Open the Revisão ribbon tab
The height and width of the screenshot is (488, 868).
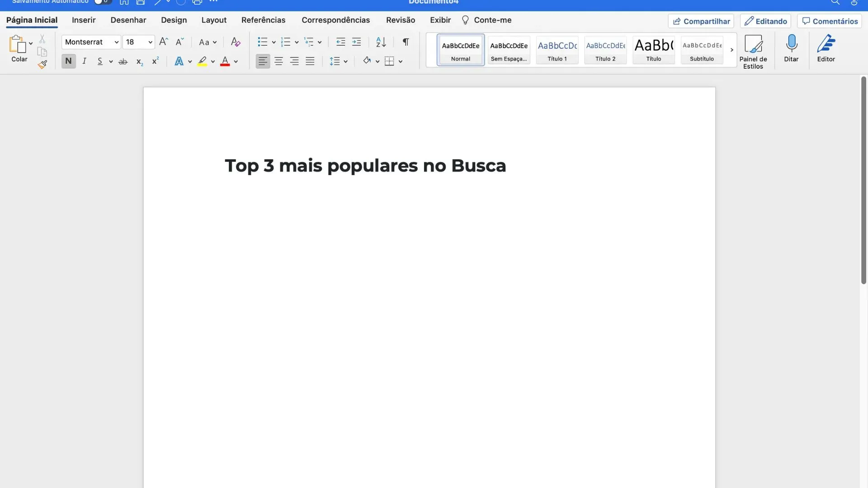pos(400,20)
